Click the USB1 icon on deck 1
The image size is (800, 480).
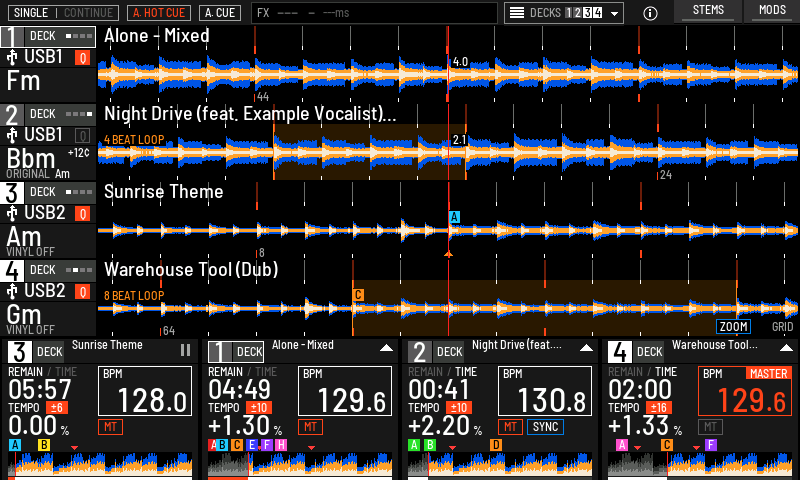pyautogui.click(x=12, y=57)
